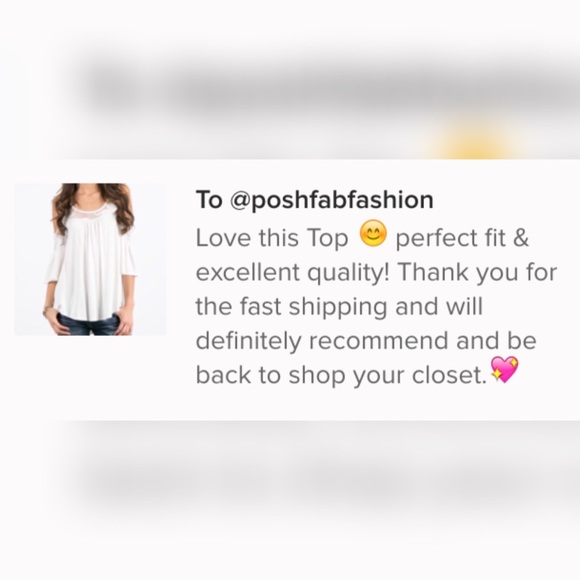Image resolution: width=580 pixels, height=580 pixels.
Task: Click the "perfect fit &" text
Action: [x=462, y=238]
